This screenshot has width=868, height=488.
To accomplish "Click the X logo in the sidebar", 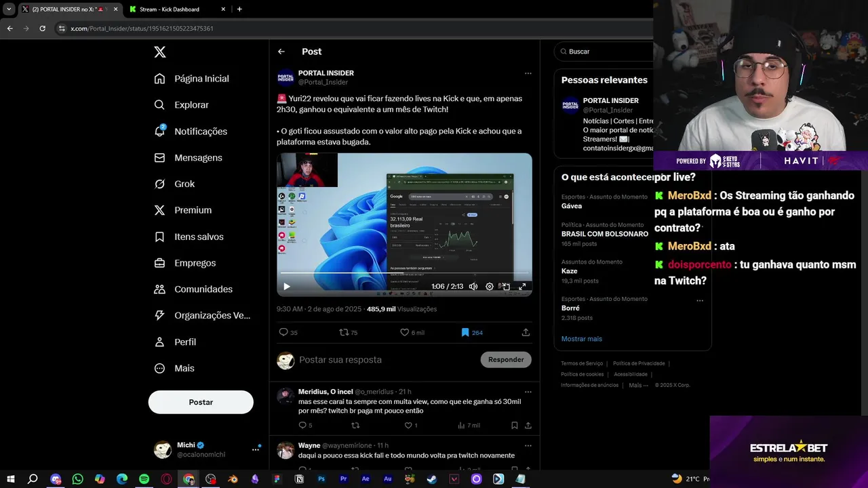I will pyautogui.click(x=159, y=52).
